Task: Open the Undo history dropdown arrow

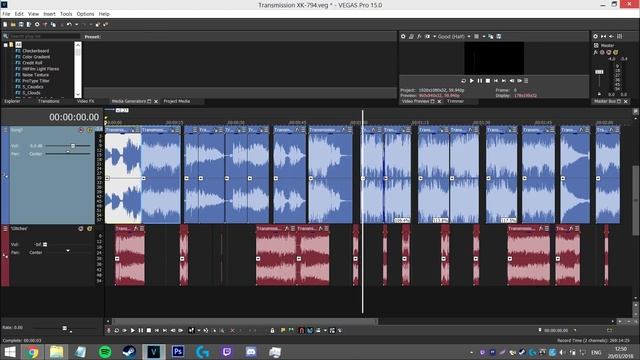Action: [x=76, y=24]
